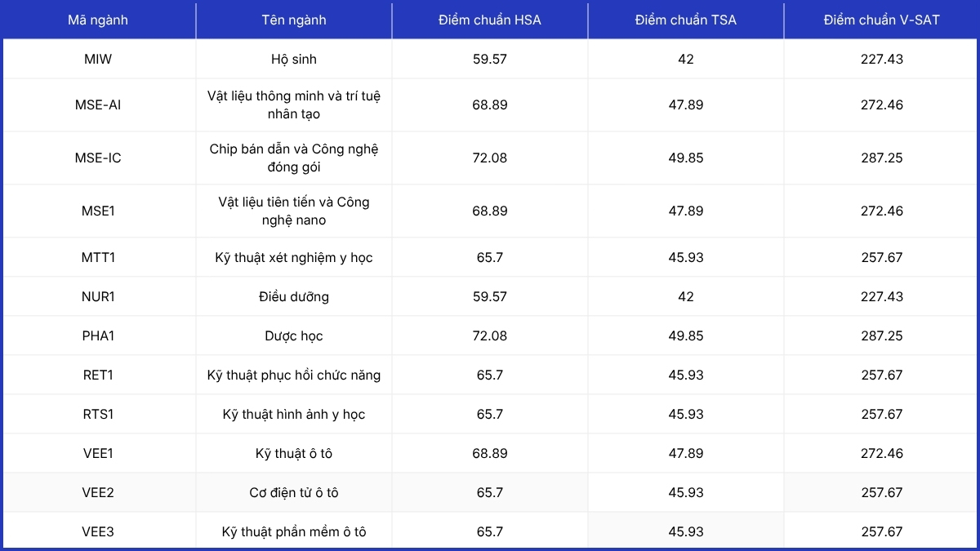Click the Điểm chuẩn HSA header
Image resolution: width=980 pixels, height=551 pixels.
490,20
